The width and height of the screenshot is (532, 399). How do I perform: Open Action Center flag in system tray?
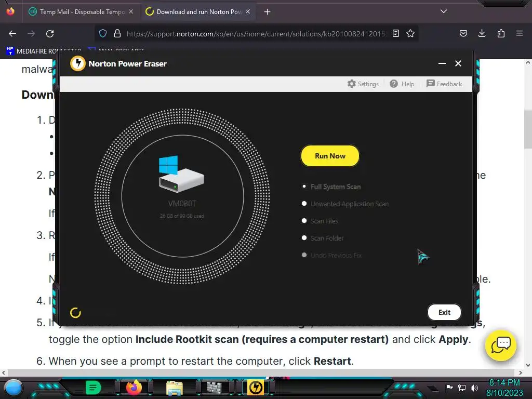[449, 388]
